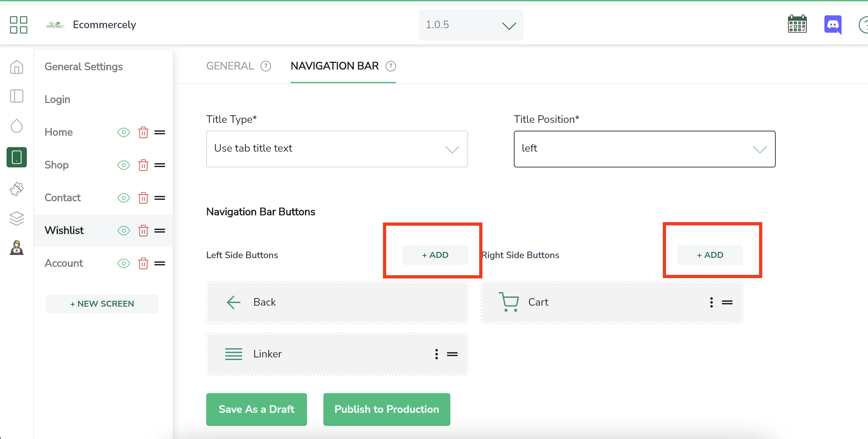Add a new Left Side button
Image resolution: width=868 pixels, height=439 pixels.
[x=435, y=255]
